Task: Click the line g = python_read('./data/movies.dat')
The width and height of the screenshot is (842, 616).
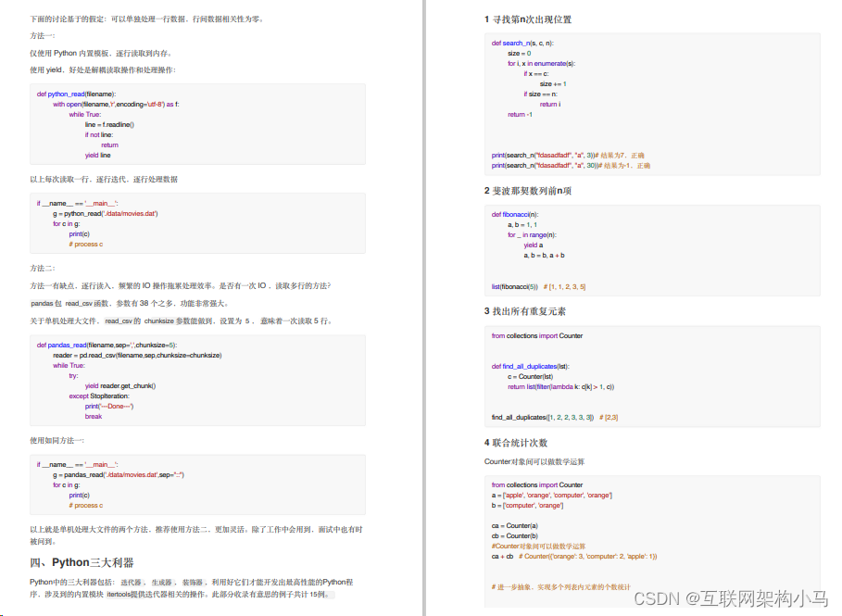Action: [x=106, y=214]
